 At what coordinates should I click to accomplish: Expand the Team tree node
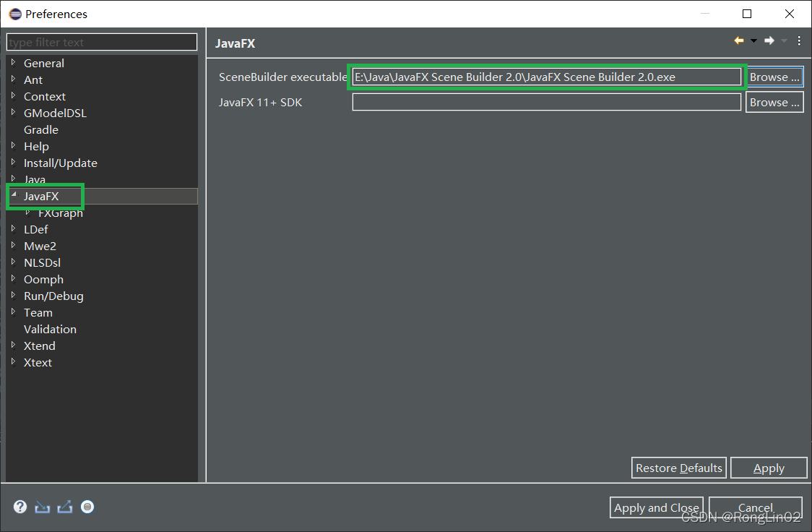[14, 312]
